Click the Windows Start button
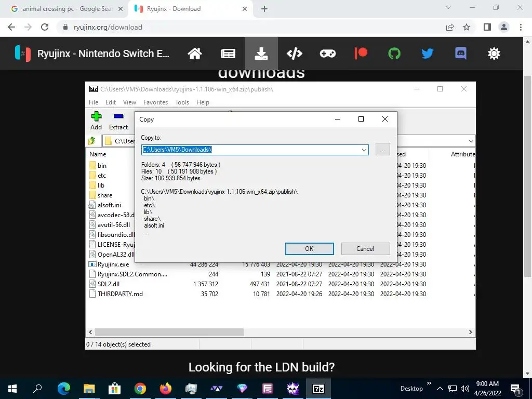 point(12,389)
